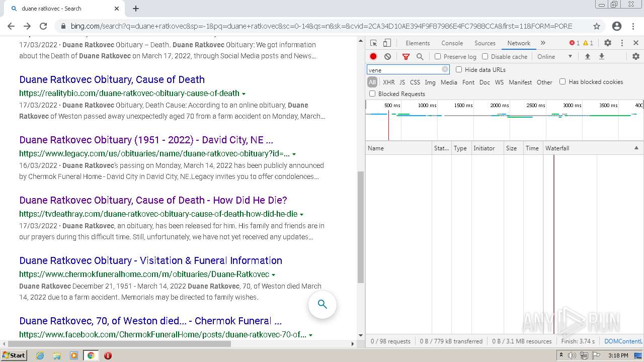Switch to the Sources tab
Screen dimensions: 644x362
coord(485,43)
